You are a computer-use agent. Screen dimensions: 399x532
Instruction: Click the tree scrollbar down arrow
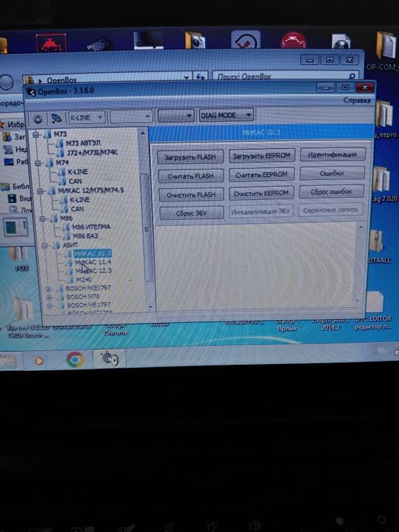150,307
